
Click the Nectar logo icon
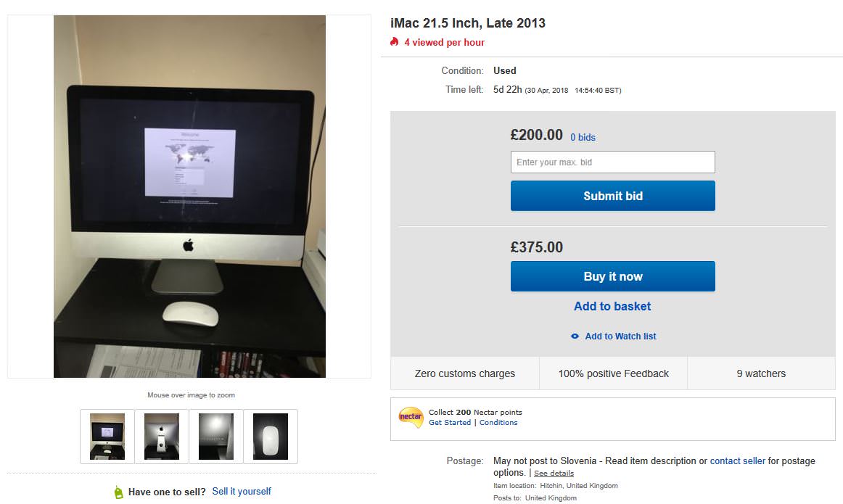click(411, 417)
